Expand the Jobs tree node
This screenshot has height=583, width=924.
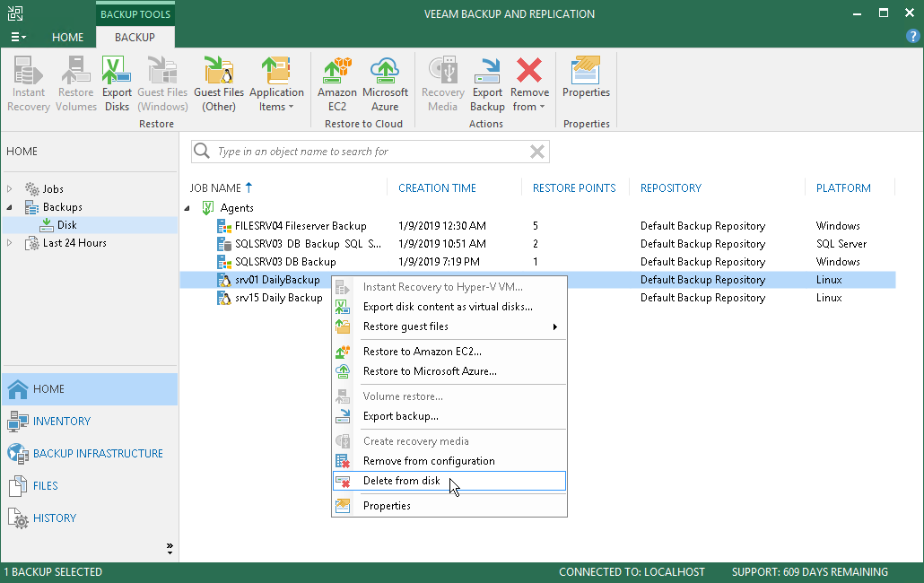click(10, 189)
